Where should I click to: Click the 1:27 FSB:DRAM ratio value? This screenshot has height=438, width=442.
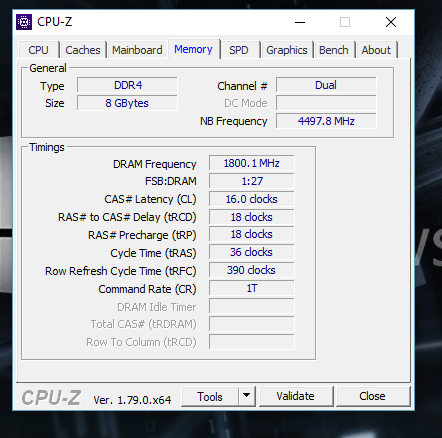pyautogui.click(x=252, y=181)
